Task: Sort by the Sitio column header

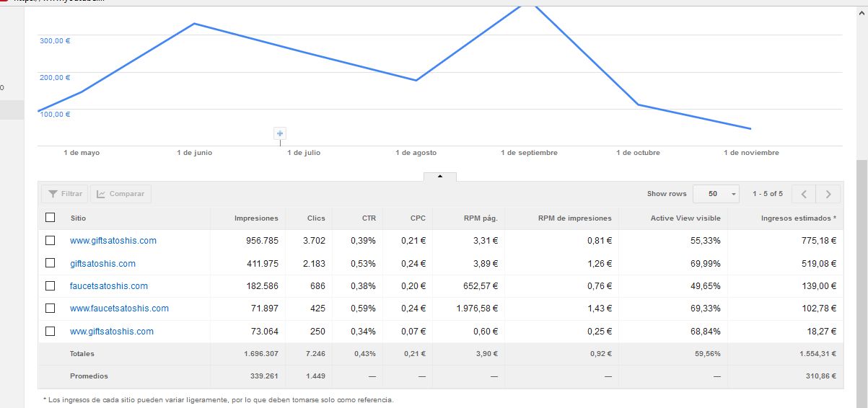Action: click(78, 218)
